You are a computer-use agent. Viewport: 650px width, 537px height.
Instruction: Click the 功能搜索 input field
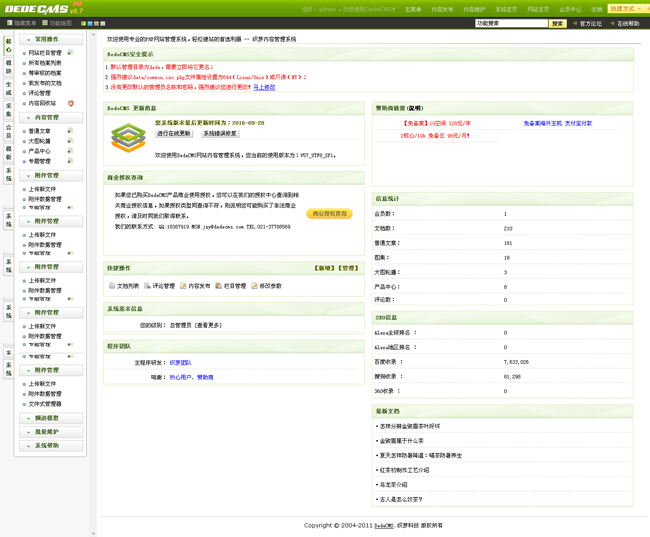click(x=510, y=23)
